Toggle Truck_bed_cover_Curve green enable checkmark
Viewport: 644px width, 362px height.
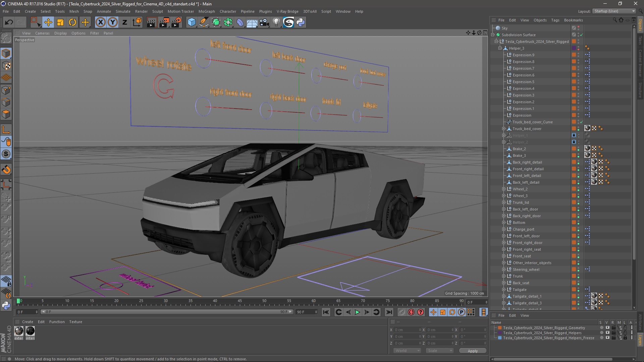click(x=582, y=122)
